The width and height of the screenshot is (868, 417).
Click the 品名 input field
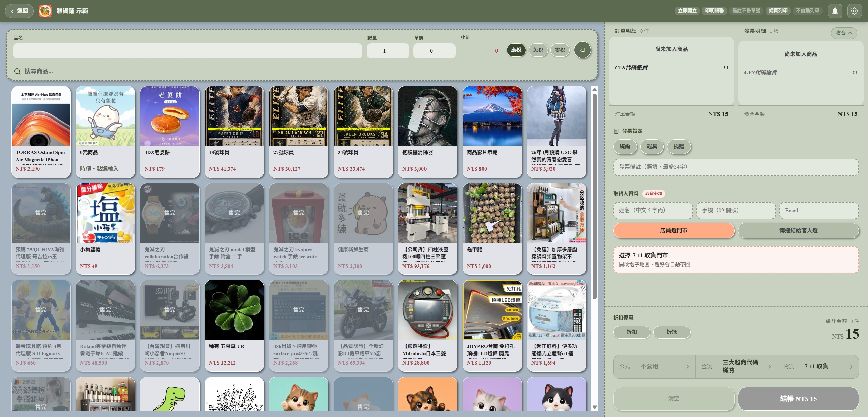pyautogui.click(x=188, y=51)
